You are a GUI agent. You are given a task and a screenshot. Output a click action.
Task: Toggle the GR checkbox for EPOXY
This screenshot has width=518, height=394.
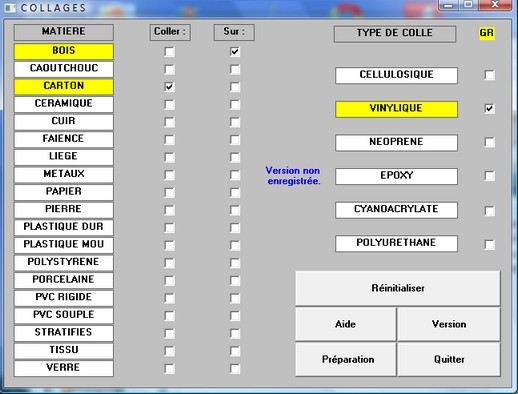point(489,176)
